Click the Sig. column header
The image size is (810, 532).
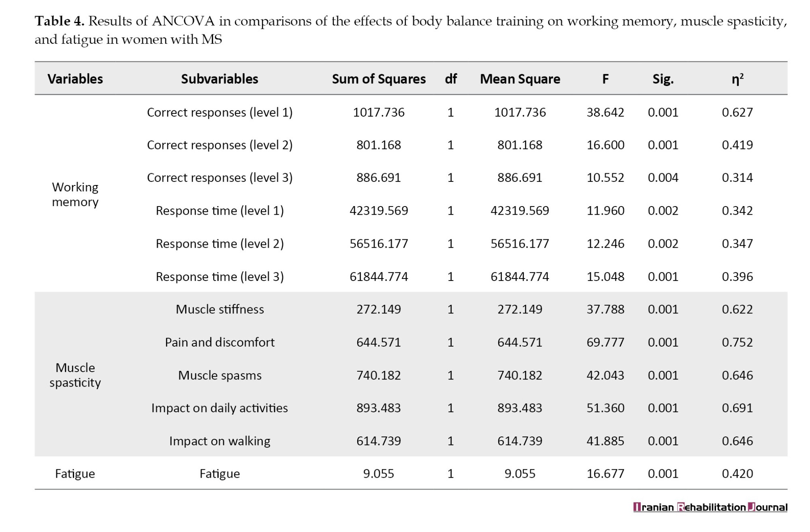point(663,79)
